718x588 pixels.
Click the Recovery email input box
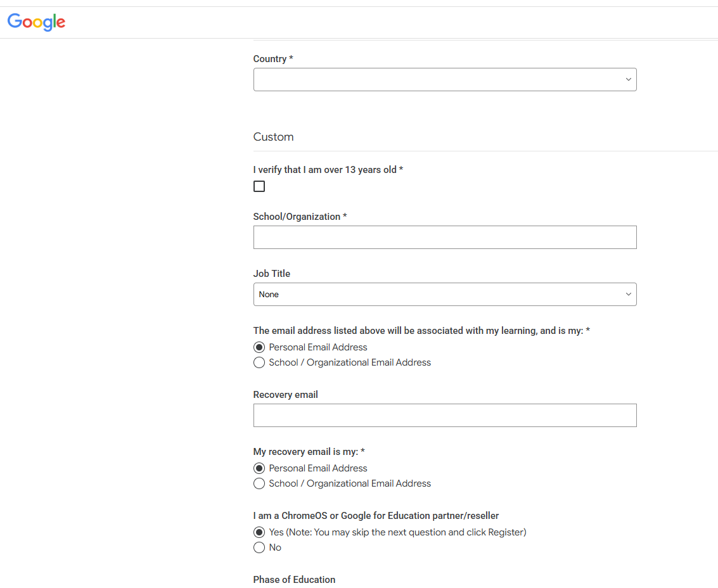(444, 416)
